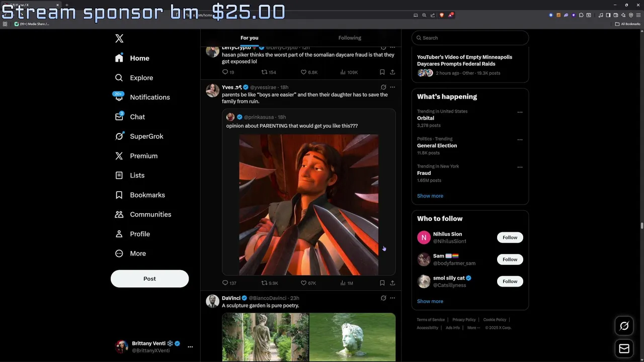Follow Sam @bodyfarmer_sam
The height and width of the screenshot is (362, 644).
click(510, 259)
